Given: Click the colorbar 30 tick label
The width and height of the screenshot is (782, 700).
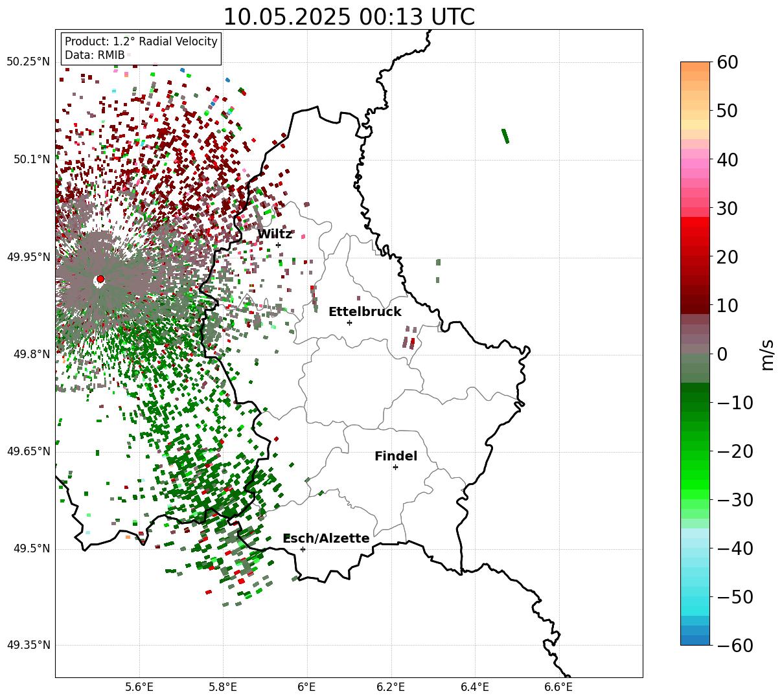Looking at the screenshot, I should [726, 208].
